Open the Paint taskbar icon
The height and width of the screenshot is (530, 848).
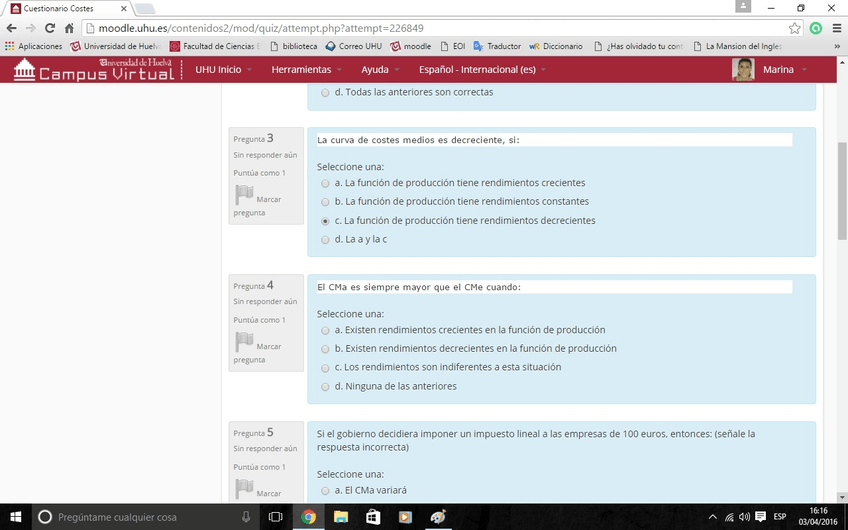click(x=438, y=517)
